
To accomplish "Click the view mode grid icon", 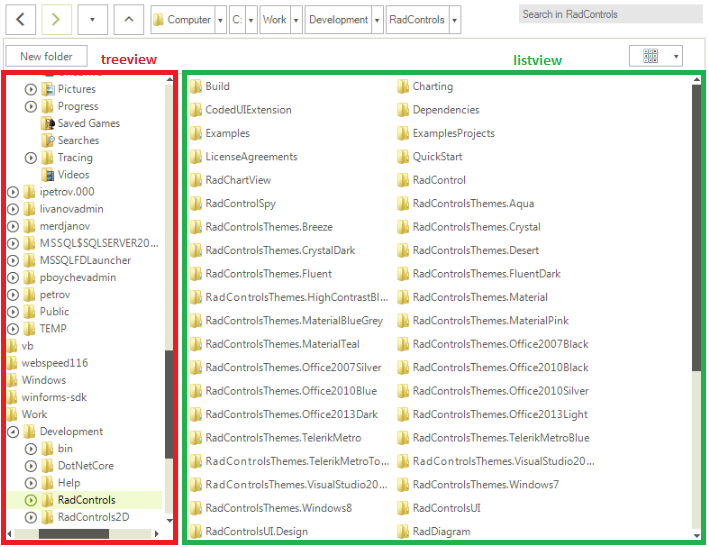I will [x=650, y=56].
